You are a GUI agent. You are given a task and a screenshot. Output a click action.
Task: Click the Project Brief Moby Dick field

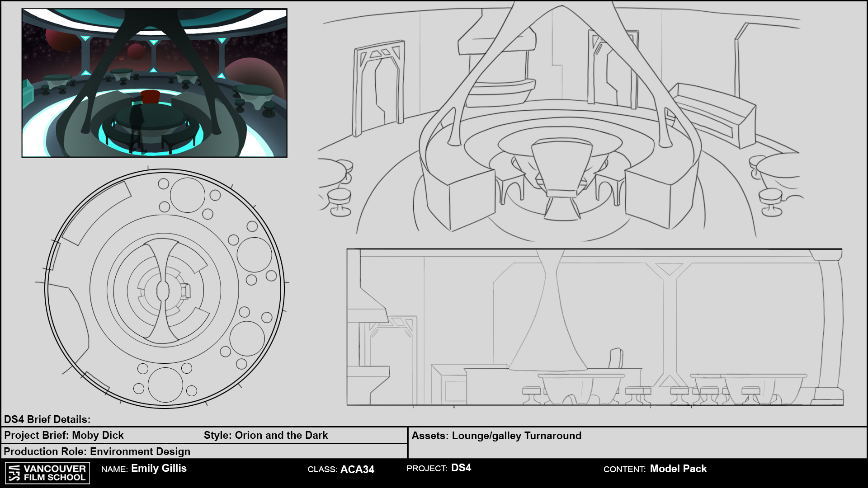pyautogui.click(x=64, y=435)
